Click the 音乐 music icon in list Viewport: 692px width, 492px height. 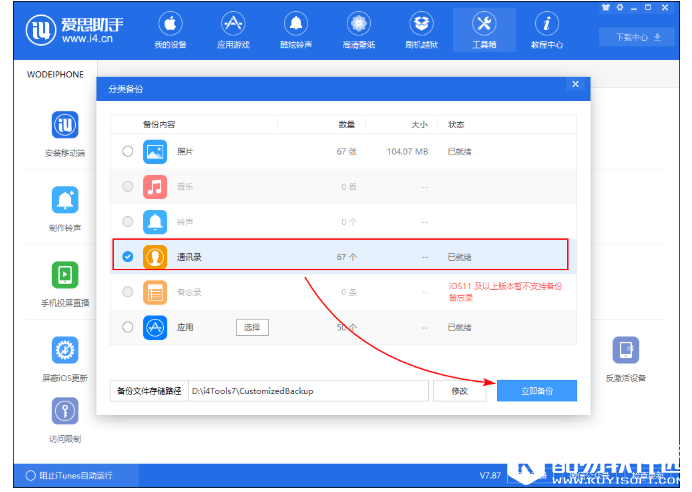pos(155,187)
